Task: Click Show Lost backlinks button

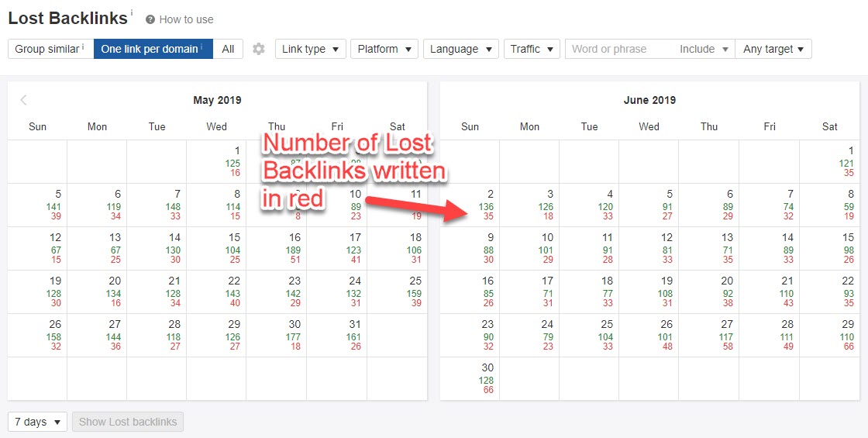Action: (x=128, y=422)
